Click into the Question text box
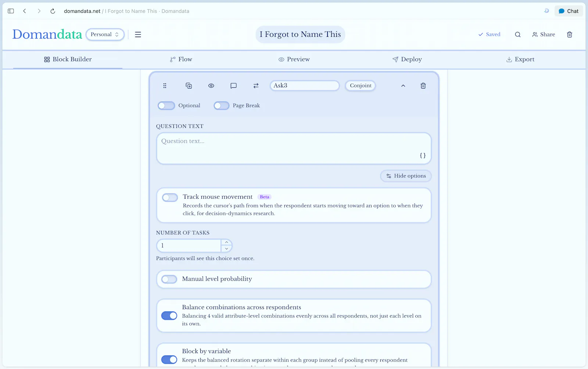Screen dimensions: 588x369 294,148
